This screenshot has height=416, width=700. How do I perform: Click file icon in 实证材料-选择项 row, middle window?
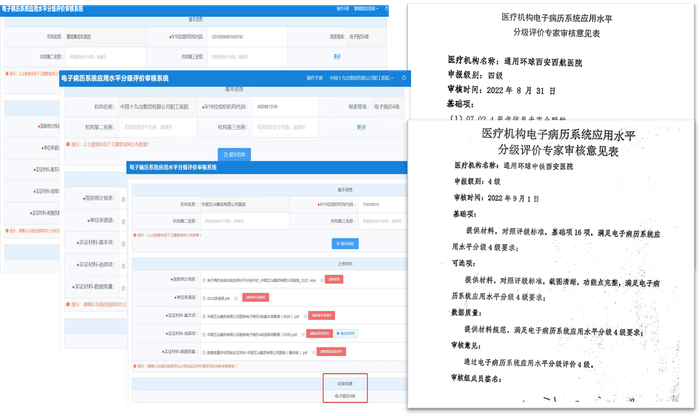pos(123,266)
